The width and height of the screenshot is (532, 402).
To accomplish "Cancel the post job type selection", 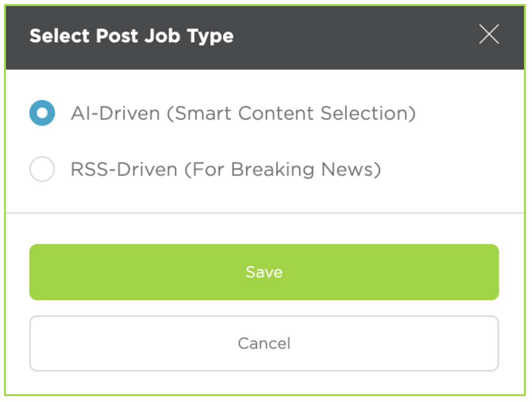I will [264, 343].
